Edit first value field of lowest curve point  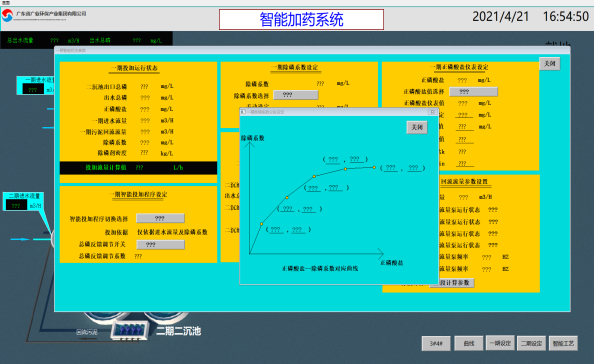point(275,230)
